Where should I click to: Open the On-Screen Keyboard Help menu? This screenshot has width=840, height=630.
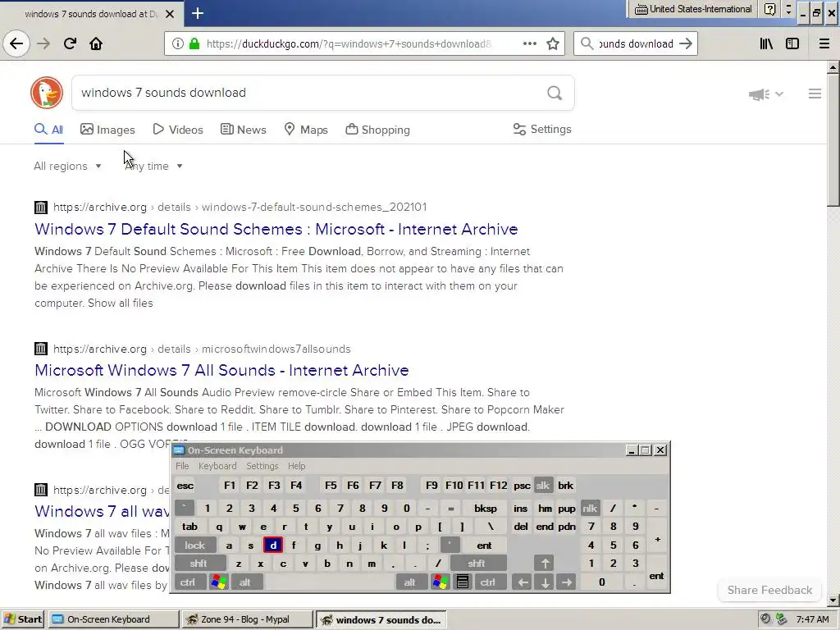click(x=296, y=466)
